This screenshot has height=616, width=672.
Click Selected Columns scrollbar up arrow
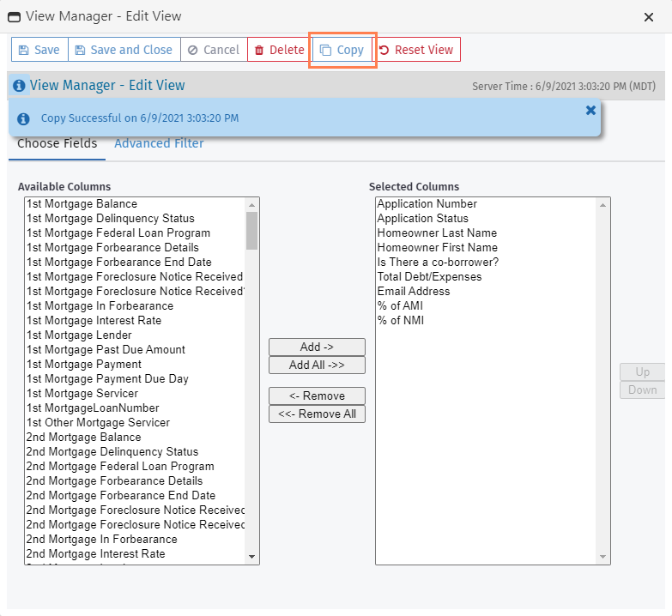[603, 205]
